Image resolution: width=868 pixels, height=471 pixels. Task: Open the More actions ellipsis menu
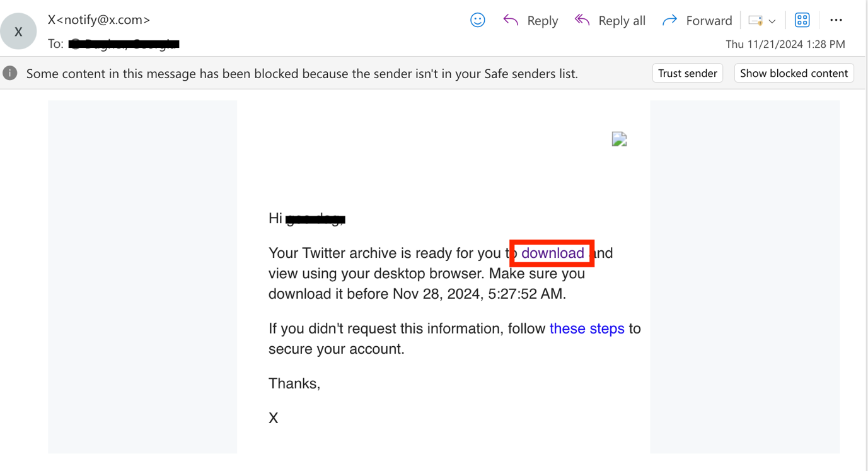(x=836, y=20)
